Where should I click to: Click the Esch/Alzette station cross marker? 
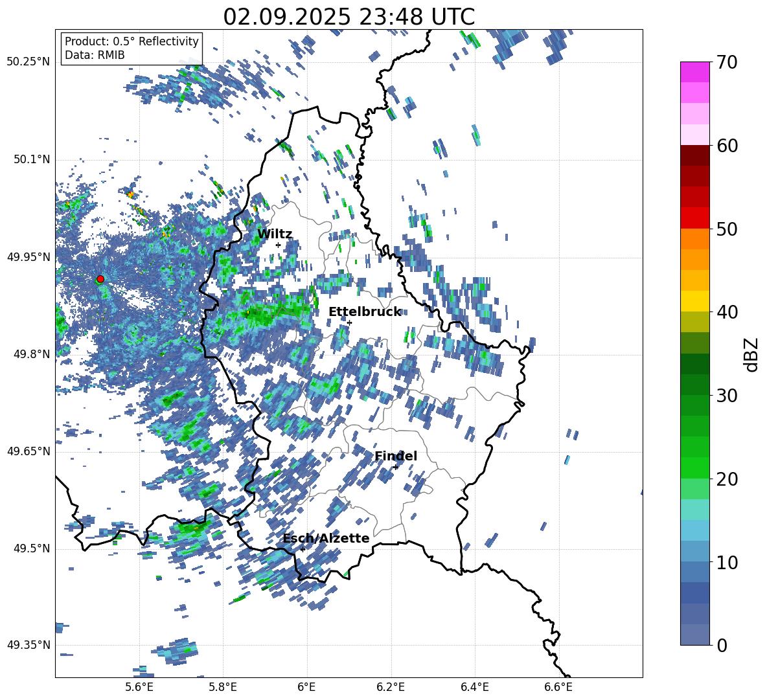pos(303,549)
